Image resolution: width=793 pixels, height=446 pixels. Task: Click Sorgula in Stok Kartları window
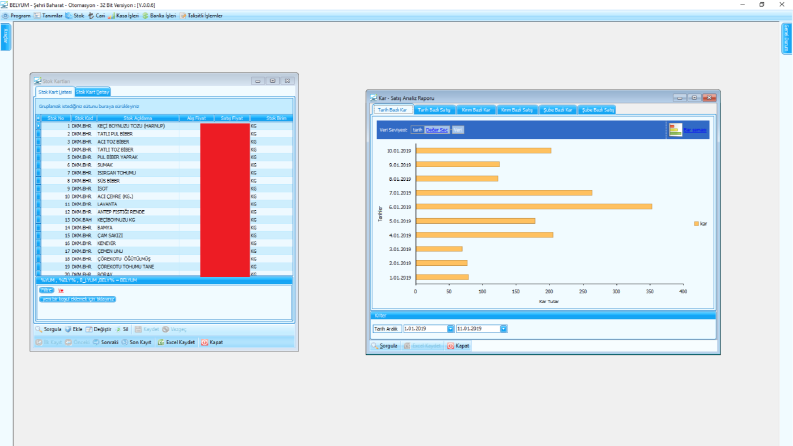49,329
